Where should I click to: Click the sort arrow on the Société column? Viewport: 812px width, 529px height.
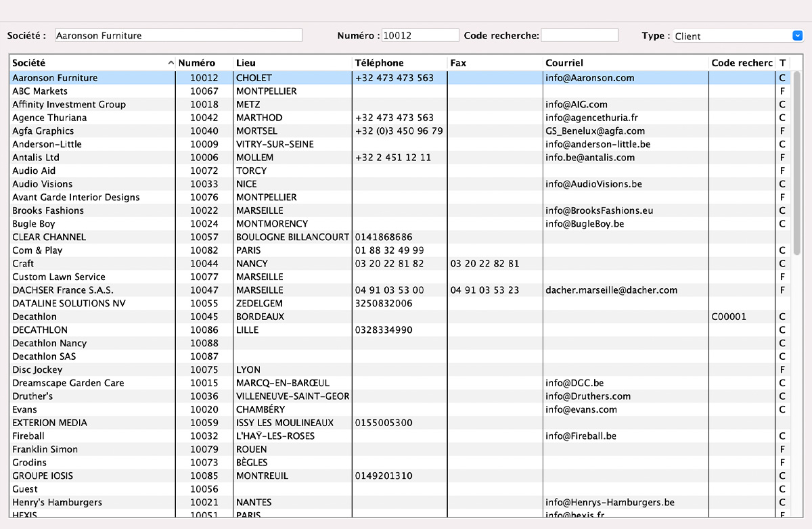coord(171,62)
